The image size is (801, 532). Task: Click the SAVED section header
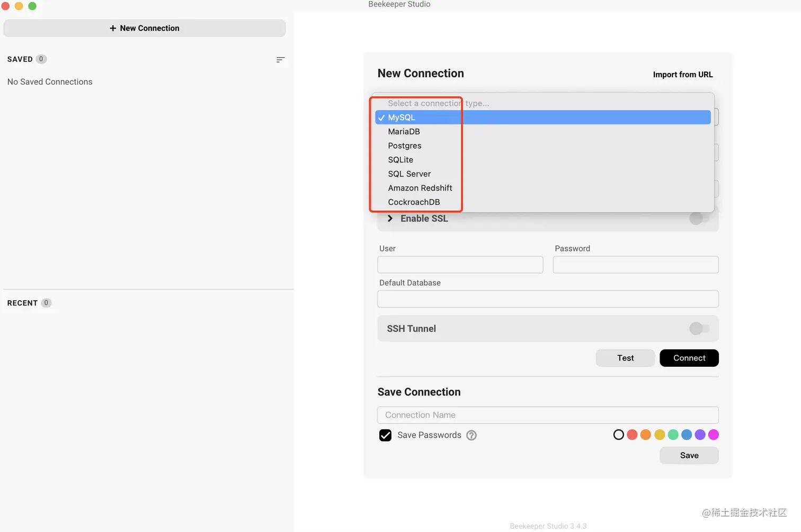tap(20, 59)
